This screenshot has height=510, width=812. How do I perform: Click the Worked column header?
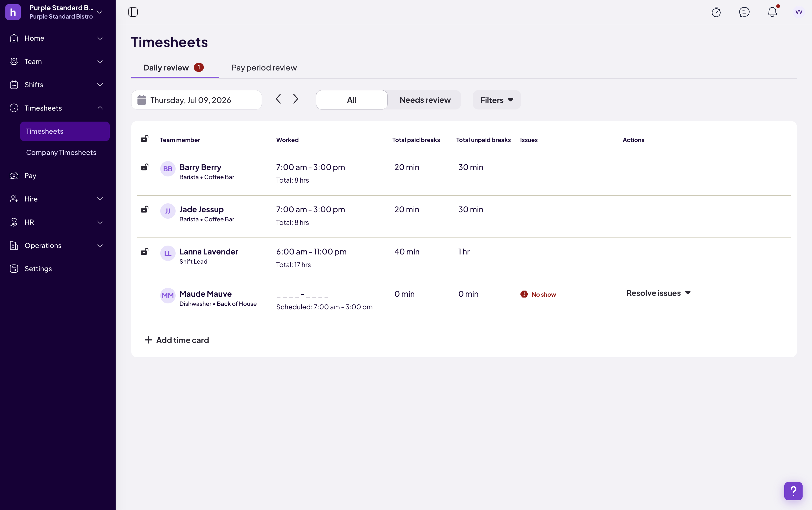[287, 140]
